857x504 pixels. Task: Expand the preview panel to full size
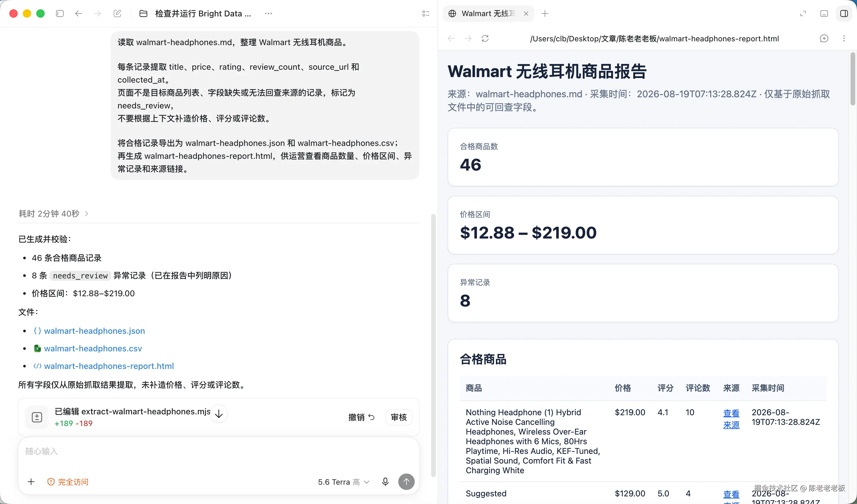pyautogui.click(x=803, y=13)
